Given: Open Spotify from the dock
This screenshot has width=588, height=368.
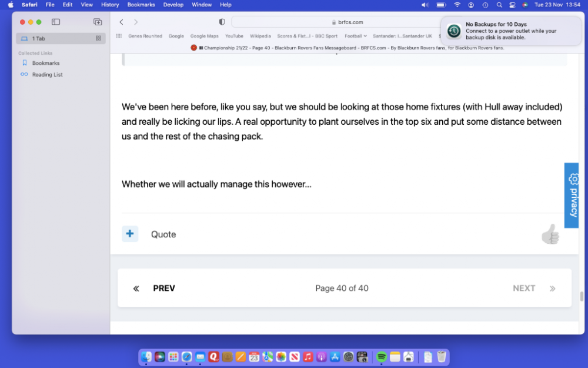Looking at the screenshot, I should click(x=381, y=357).
